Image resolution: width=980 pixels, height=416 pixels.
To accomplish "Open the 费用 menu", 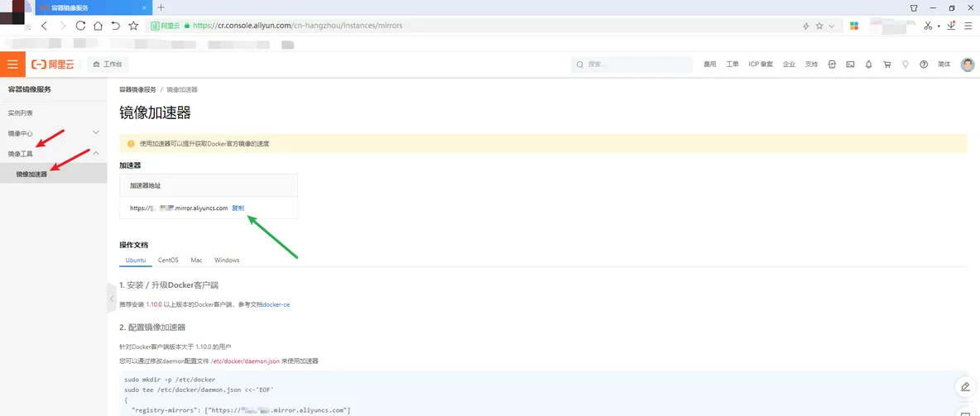I will pos(710,65).
